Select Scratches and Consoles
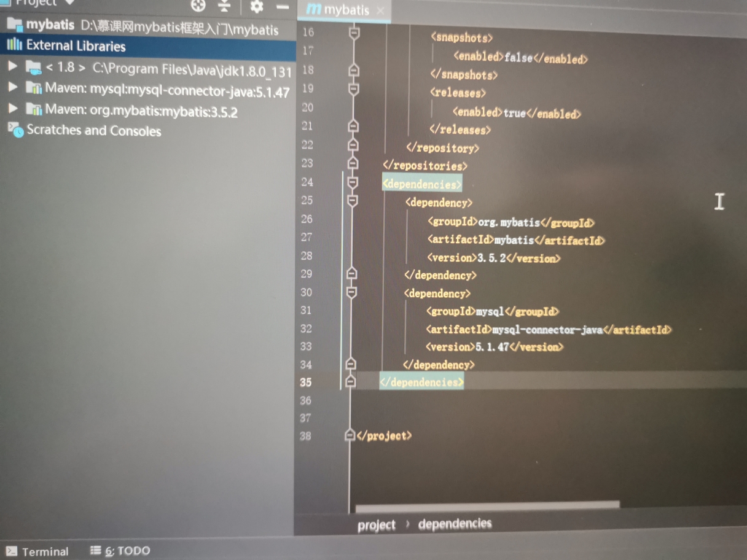Image resolution: width=747 pixels, height=560 pixels. coord(93,130)
